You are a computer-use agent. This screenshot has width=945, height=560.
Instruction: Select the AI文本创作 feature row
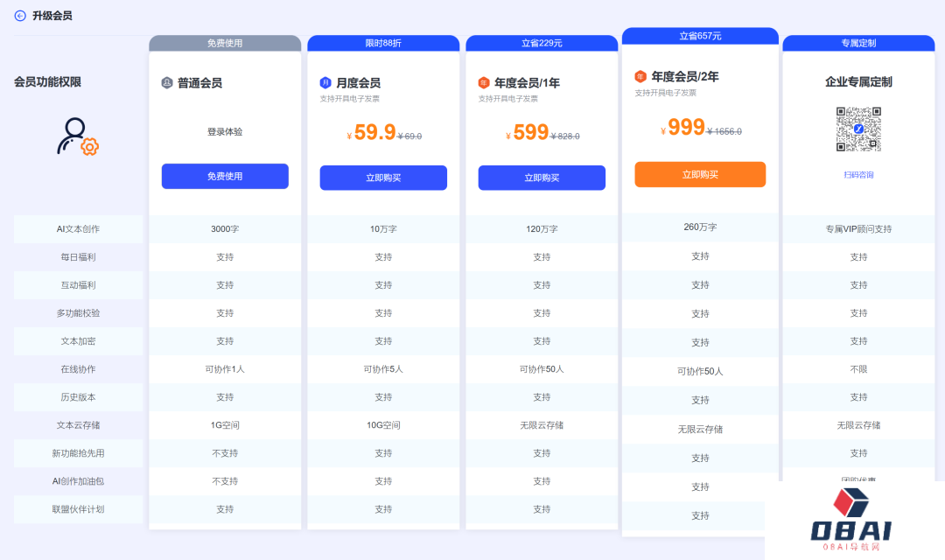(78, 228)
